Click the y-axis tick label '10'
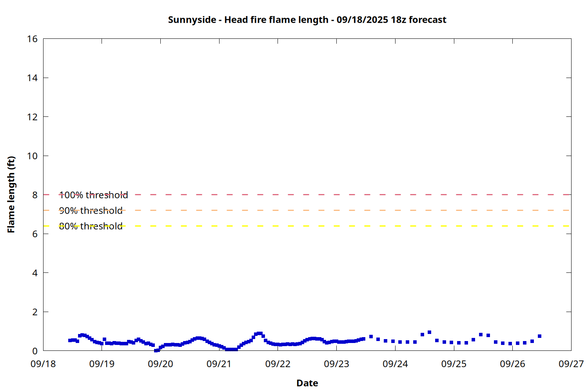The height and width of the screenshot is (392, 588). [32, 156]
